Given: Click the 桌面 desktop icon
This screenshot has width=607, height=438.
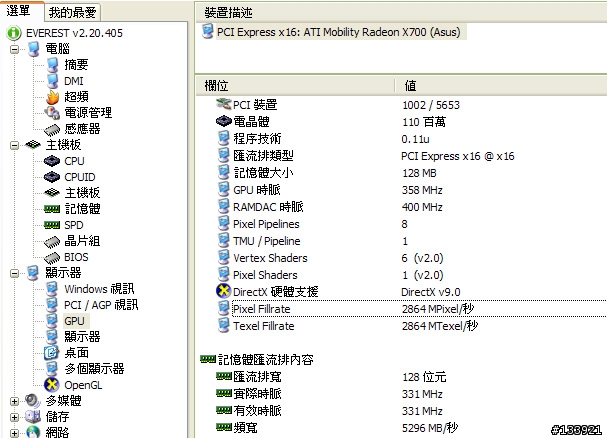Looking at the screenshot, I should [x=51, y=353].
